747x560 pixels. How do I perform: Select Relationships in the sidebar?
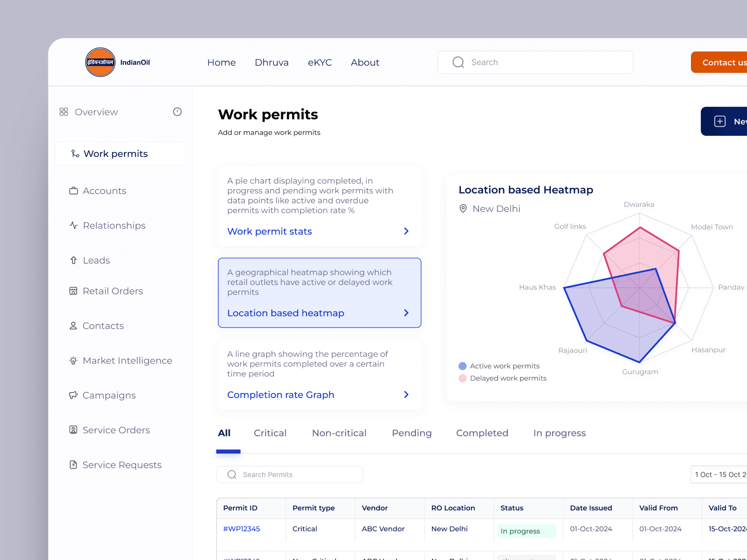[114, 225]
